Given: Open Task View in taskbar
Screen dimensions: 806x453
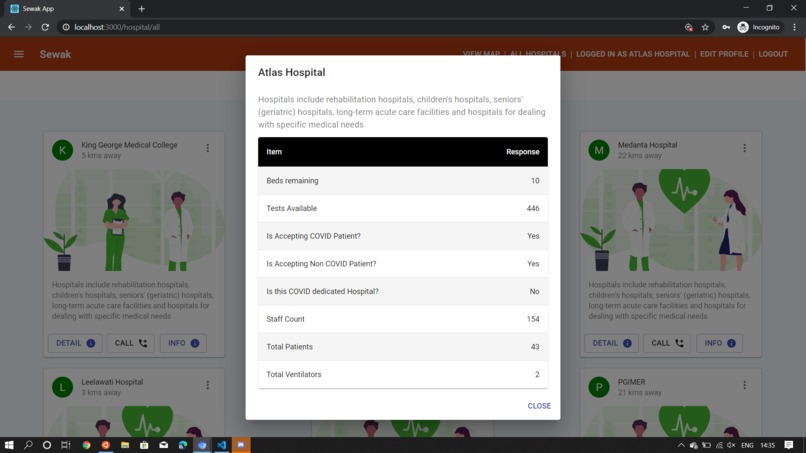Looking at the screenshot, I should (x=66, y=445).
